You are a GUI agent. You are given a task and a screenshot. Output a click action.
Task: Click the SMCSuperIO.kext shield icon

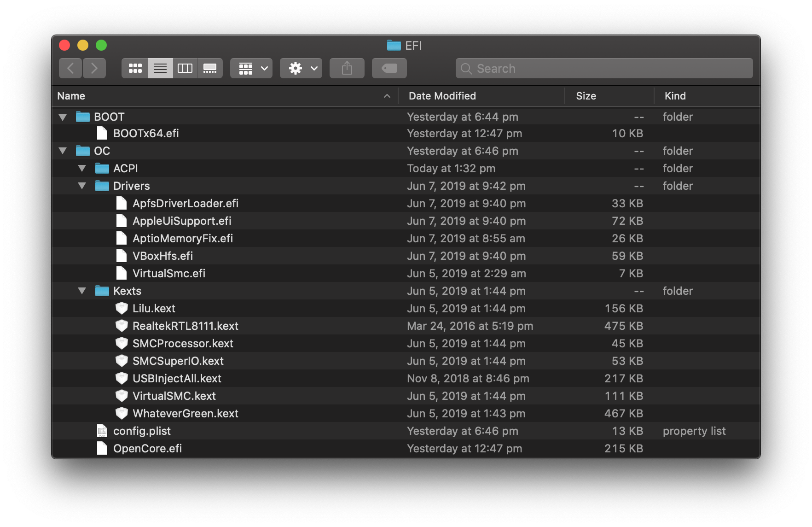pos(122,361)
